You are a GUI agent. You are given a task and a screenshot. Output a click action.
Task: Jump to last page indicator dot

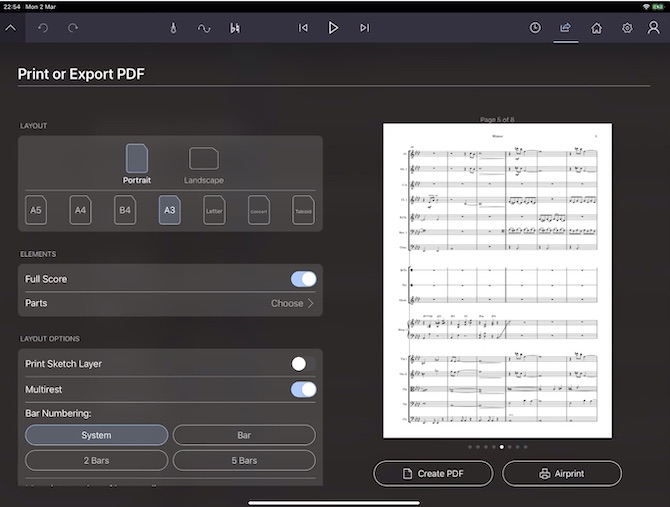(526, 447)
